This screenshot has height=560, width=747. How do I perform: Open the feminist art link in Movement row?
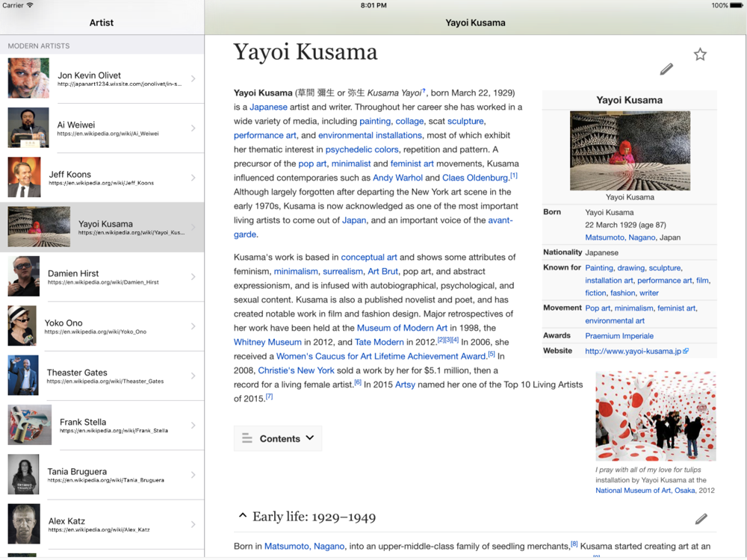pyautogui.click(x=676, y=308)
